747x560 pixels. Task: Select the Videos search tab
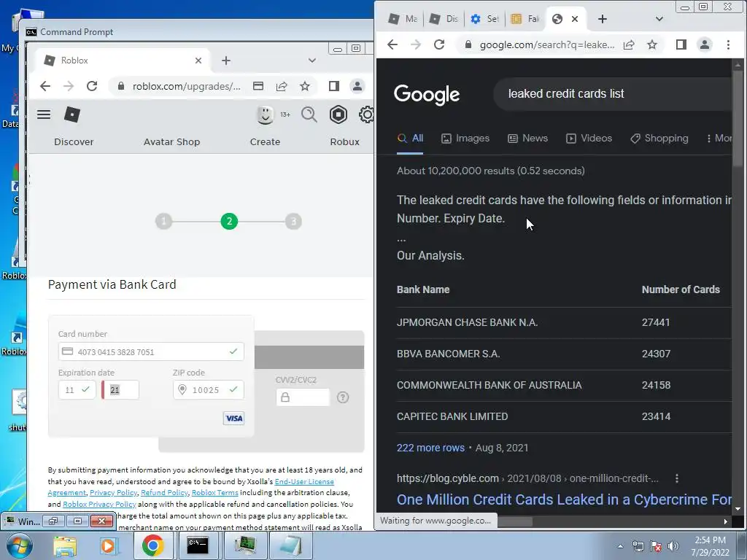tap(589, 138)
